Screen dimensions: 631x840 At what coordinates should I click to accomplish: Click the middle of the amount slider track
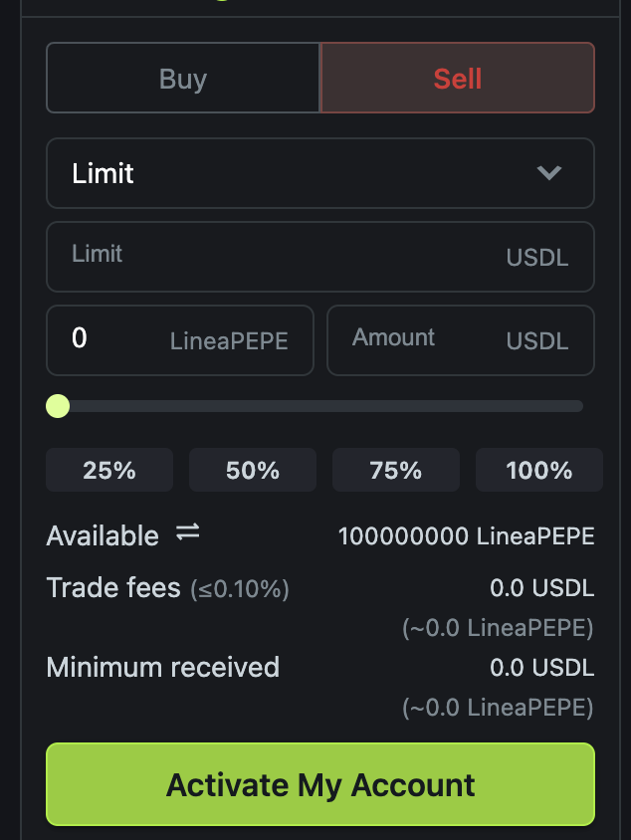point(319,406)
